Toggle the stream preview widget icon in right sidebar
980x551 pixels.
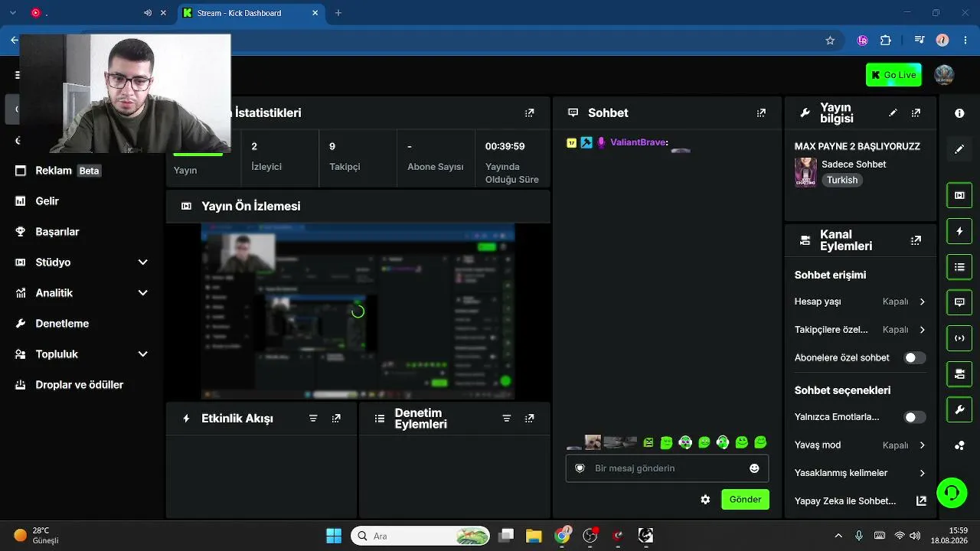(959, 195)
